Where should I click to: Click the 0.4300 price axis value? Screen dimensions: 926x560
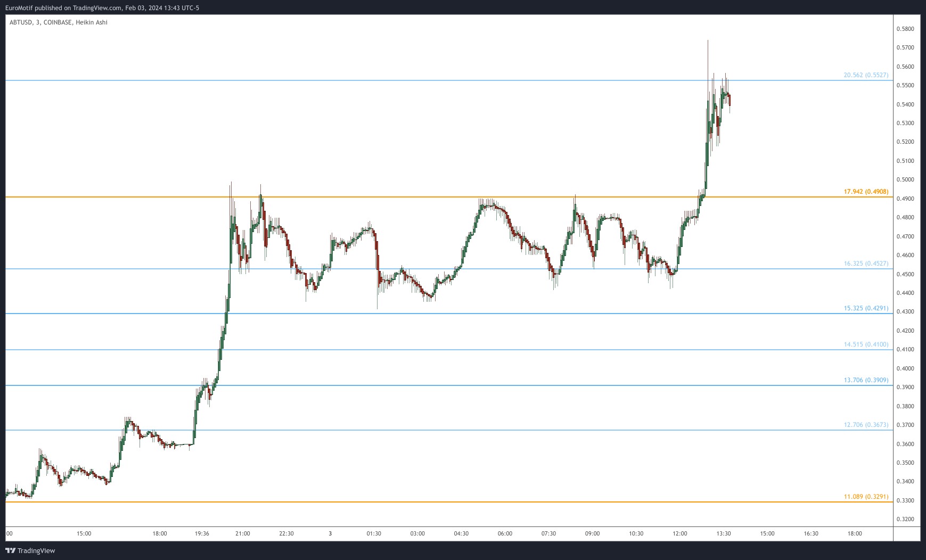[905, 311]
